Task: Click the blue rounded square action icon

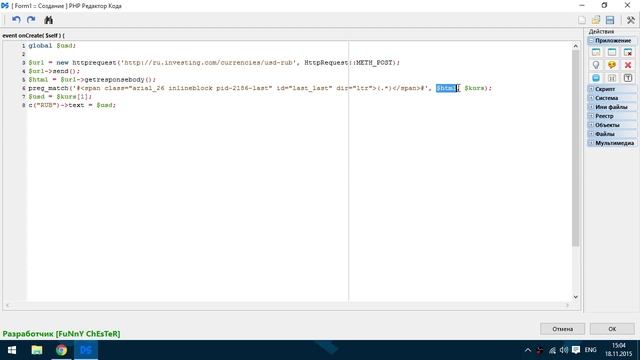Action: [596, 78]
